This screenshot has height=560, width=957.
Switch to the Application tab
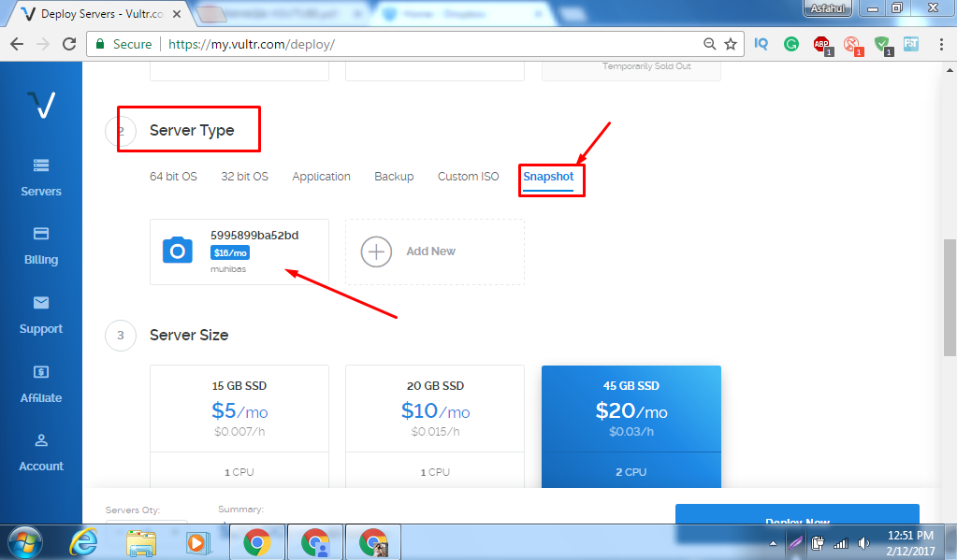click(x=321, y=177)
